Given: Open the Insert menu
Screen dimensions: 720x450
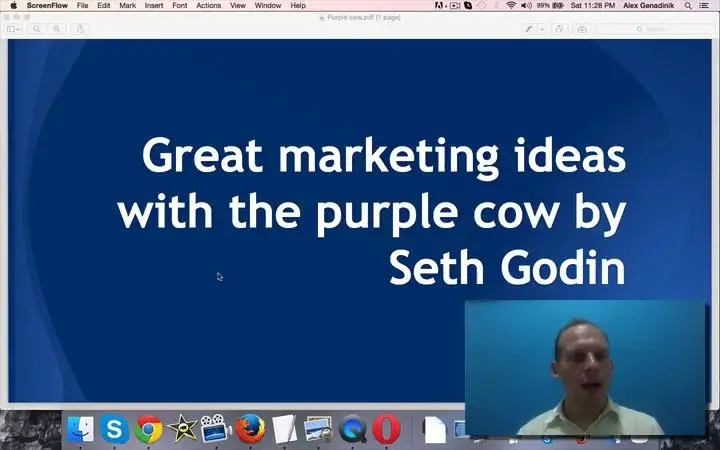Looking at the screenshot, I should [154, 6].
